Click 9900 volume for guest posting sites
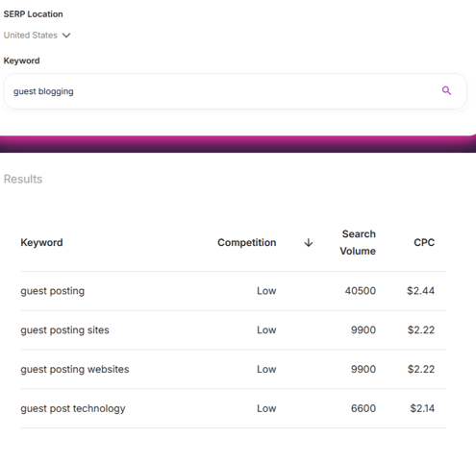This screenshot has height=463, width=476. (363, 329)
